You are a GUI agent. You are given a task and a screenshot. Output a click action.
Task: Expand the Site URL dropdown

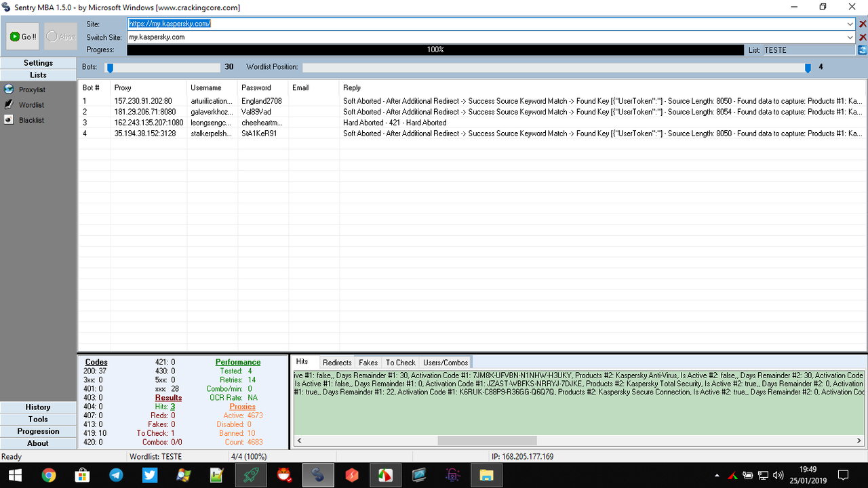850,24
